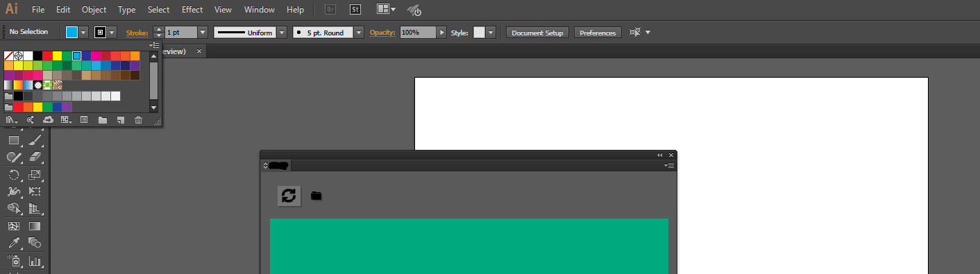The width and height of the screenshot is (980, 274).
Task: Open the Select menu
Action: coord(158,10)
